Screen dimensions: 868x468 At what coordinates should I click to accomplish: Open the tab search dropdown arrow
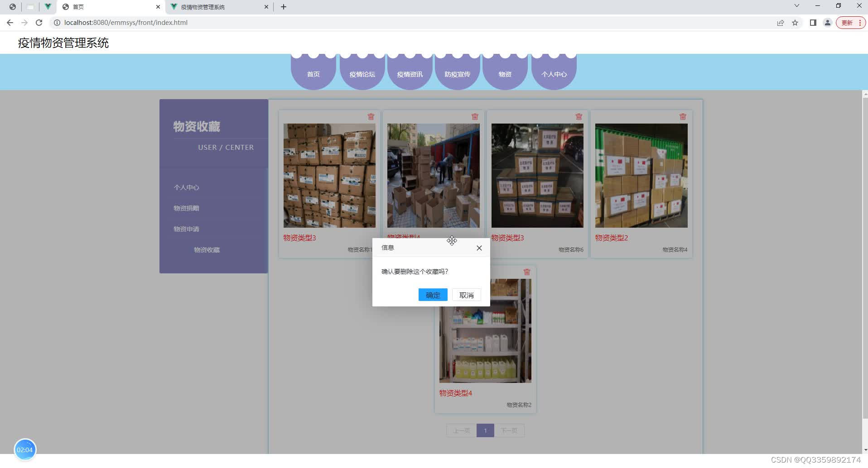[797, 6]
